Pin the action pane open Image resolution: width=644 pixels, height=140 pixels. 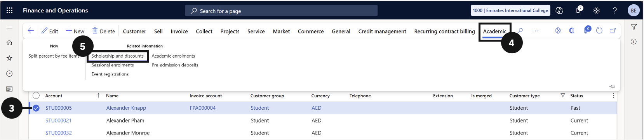pyautogui.click(x=612, y=87)
